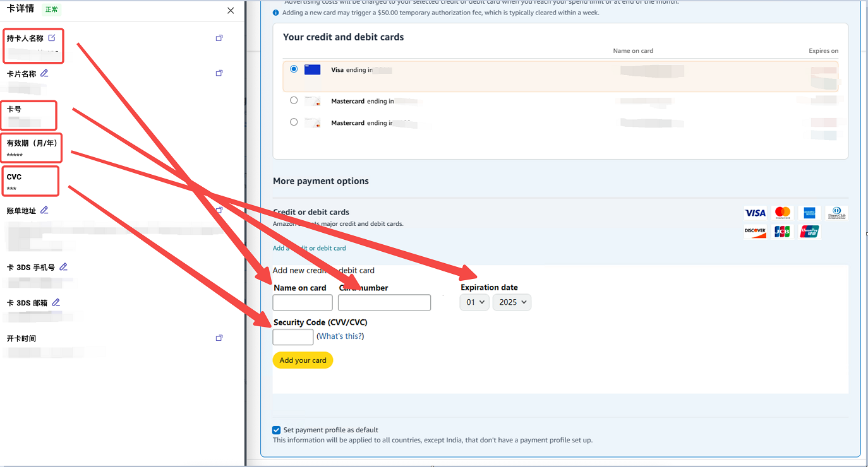
Task: Uncheck Set payment profile as default
Action: 277,430
